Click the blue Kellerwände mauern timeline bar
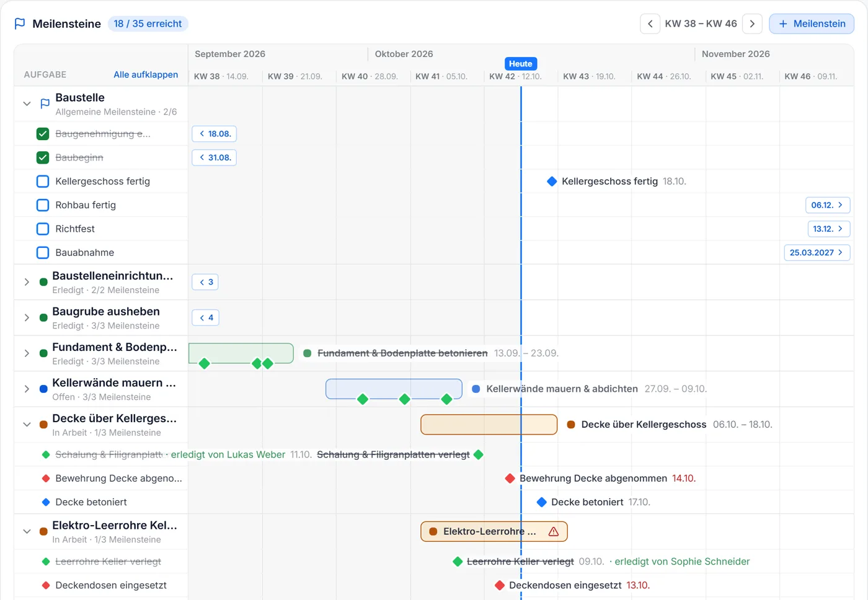Image resolution: width=868 pixels, height=600 pixels. 394,389
